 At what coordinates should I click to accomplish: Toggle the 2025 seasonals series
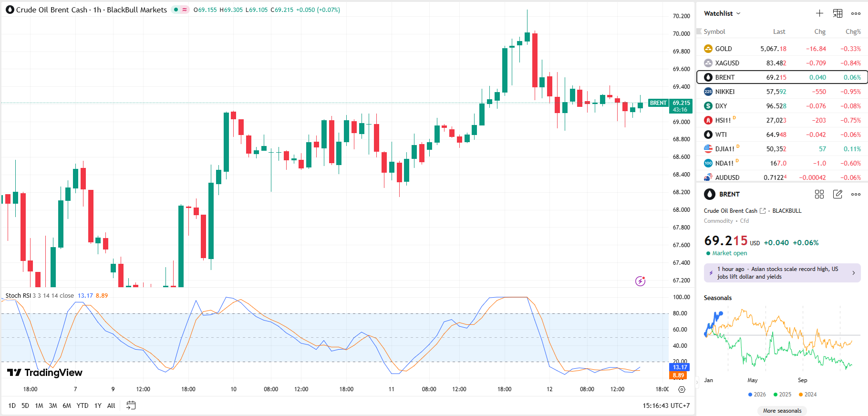(x=782, y=395)
